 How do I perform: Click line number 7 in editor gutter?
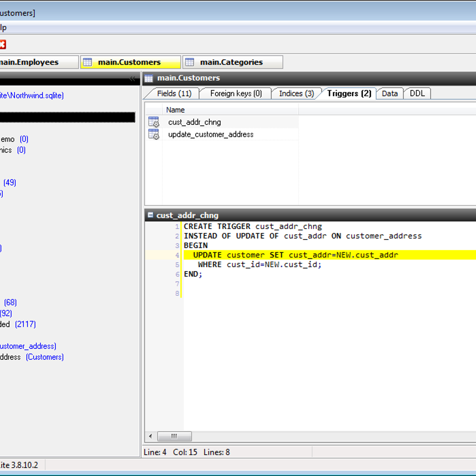(x=177, y=284)
